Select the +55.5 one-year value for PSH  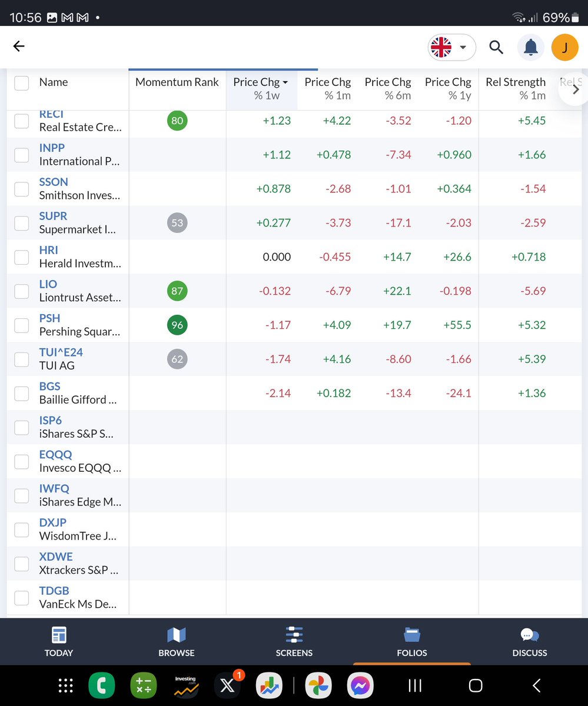click(x=456, y=325)
